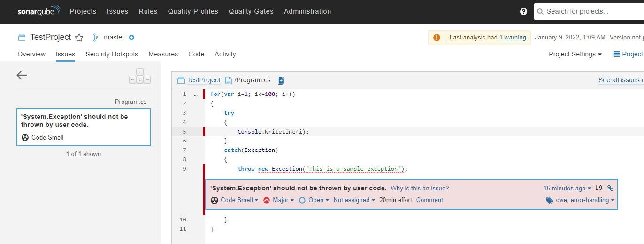The image size is (644, 244).
Task: Switch to the Security Hotspots tab
Action: pos(112,54)
